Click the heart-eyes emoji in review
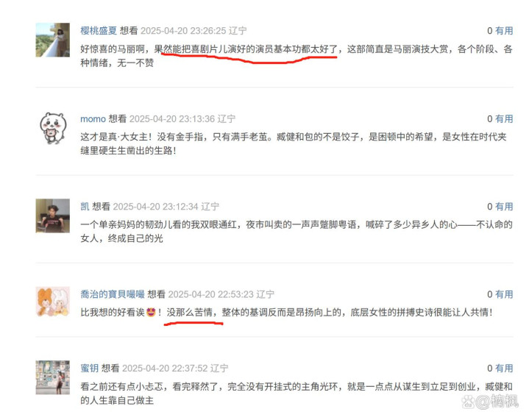The height and width of the screenshot is (420, 529). pos(151,313)
